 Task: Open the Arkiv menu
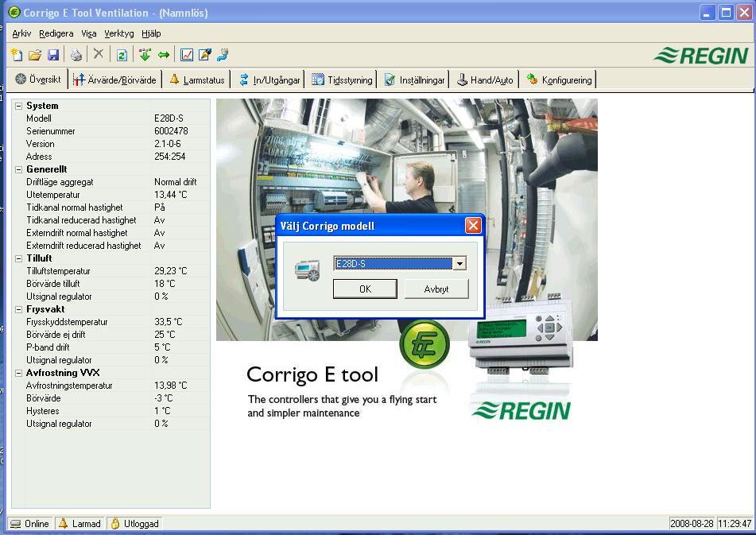21,33
